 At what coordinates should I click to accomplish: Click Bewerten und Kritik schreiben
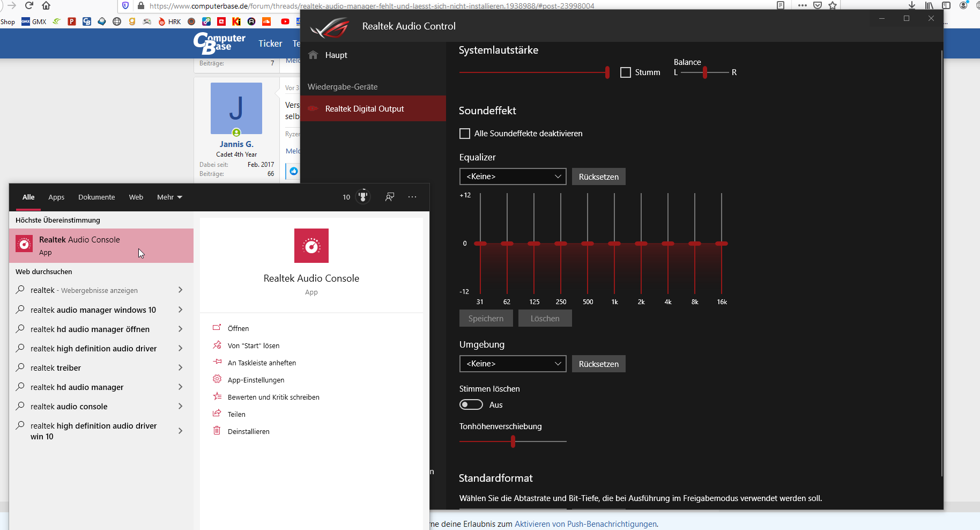(x=273, y=397)
